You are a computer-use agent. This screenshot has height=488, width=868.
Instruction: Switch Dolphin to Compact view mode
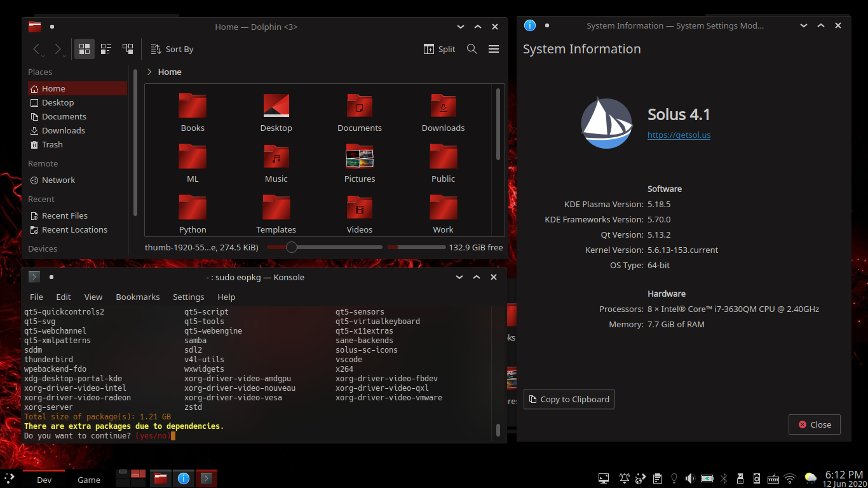[x=106, y=49]
